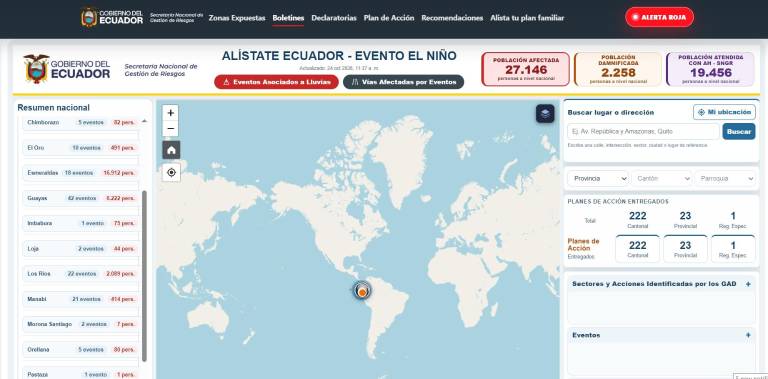Image resolution: width=768 pixels, height=379 pixels.
Task: Click the Alerta Roja button
Action: (x=659, y=17)
